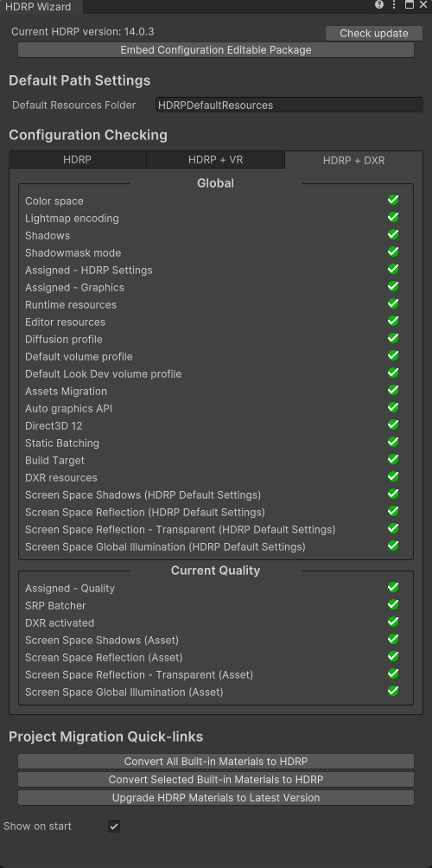Click green checkmark next to Diffusion profile
This screenshot has width=432, height=868.
(x=393, y=338)
